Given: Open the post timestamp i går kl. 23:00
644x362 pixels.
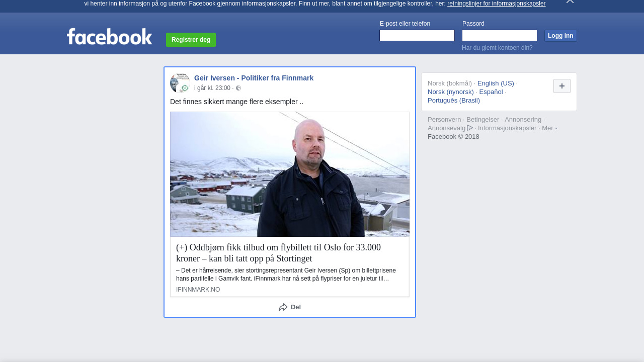Looking at the screenshot, I should coord(212,88).
